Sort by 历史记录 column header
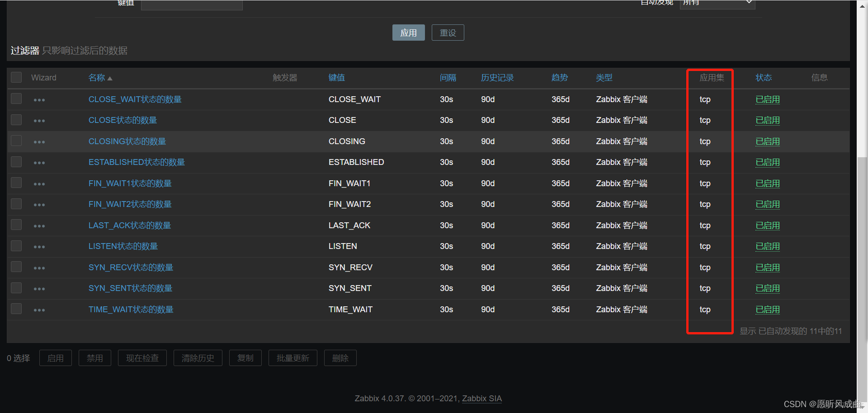This screenshot has height=413, width=868. pos(497,78)
